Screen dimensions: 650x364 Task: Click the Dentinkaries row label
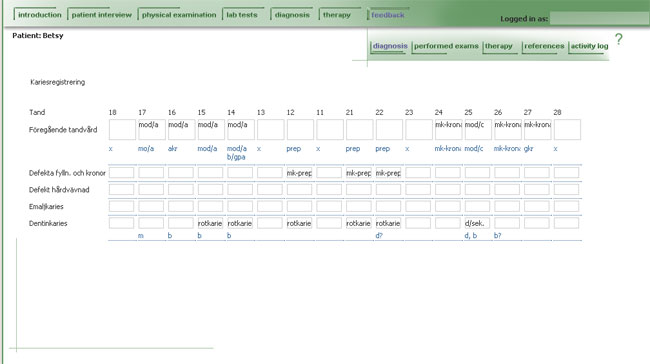coord(48,223)
